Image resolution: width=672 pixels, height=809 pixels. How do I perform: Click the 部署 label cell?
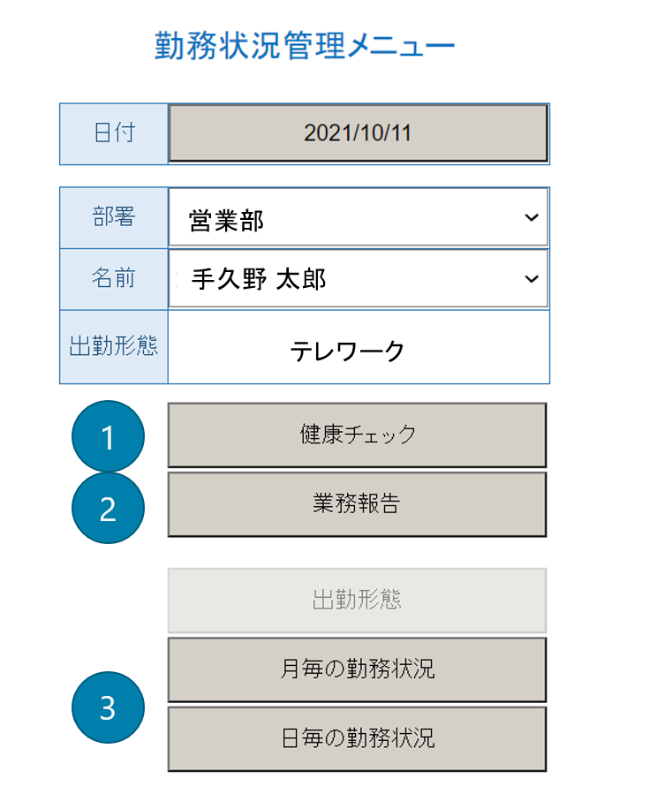(114, 218)
